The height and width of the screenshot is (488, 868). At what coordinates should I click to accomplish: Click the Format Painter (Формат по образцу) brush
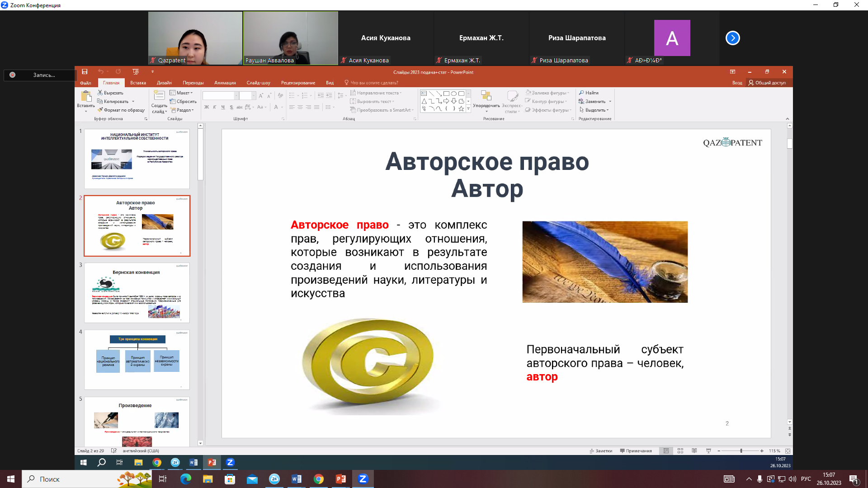click(x=100, y=110)
